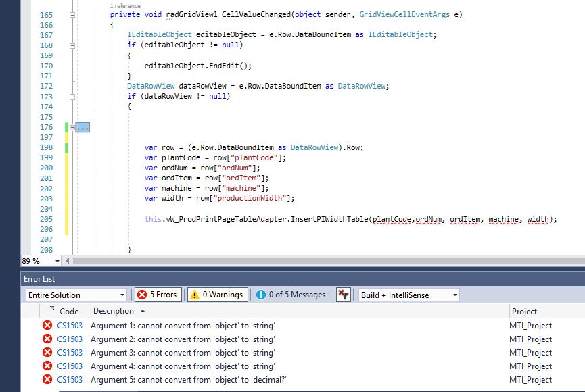The image size is (585, 392).
Task: Select the Argument 2 error description
Action: (183, 339)
